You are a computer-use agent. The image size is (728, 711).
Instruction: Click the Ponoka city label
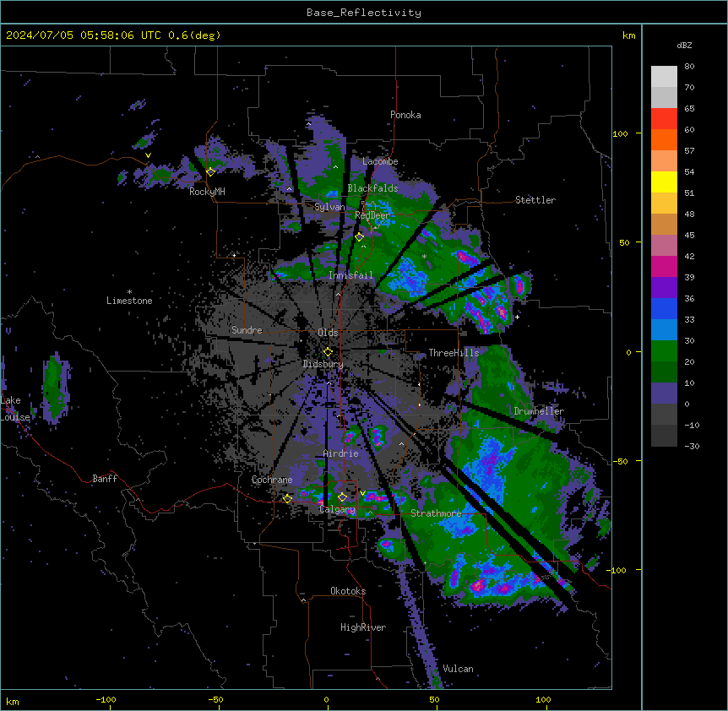[x=405, y=115]
